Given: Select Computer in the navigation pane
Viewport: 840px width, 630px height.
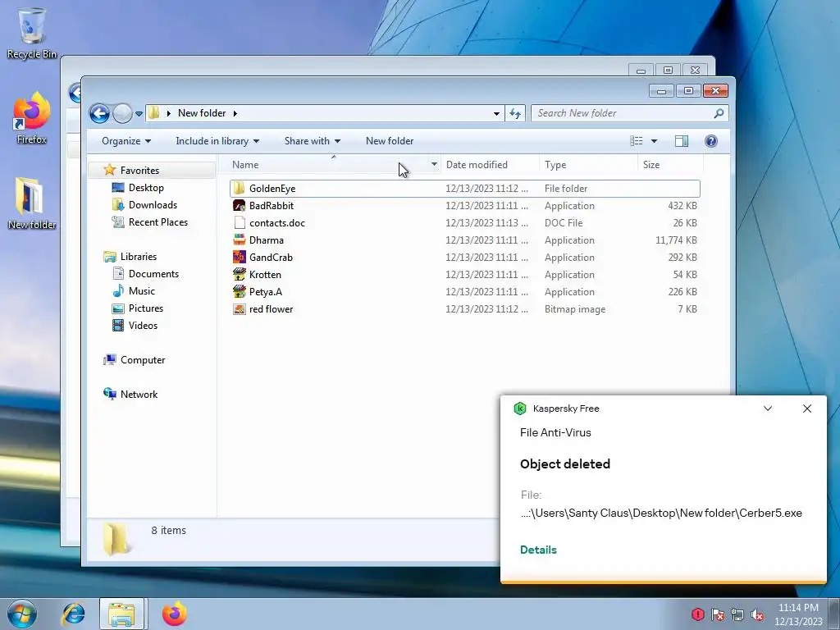Looking at the screenshot, I should [143, 360].
